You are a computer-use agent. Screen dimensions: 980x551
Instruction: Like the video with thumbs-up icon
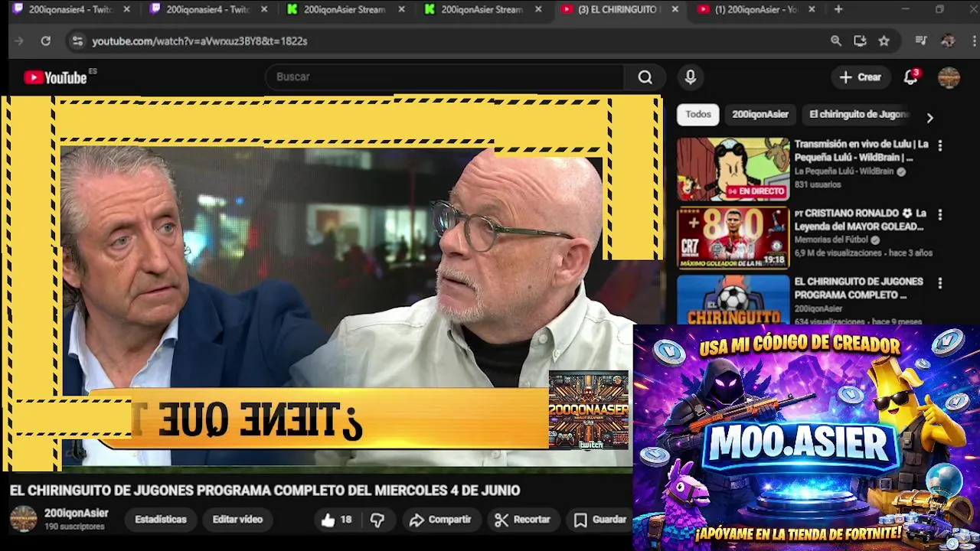click(x=328, y=520)
